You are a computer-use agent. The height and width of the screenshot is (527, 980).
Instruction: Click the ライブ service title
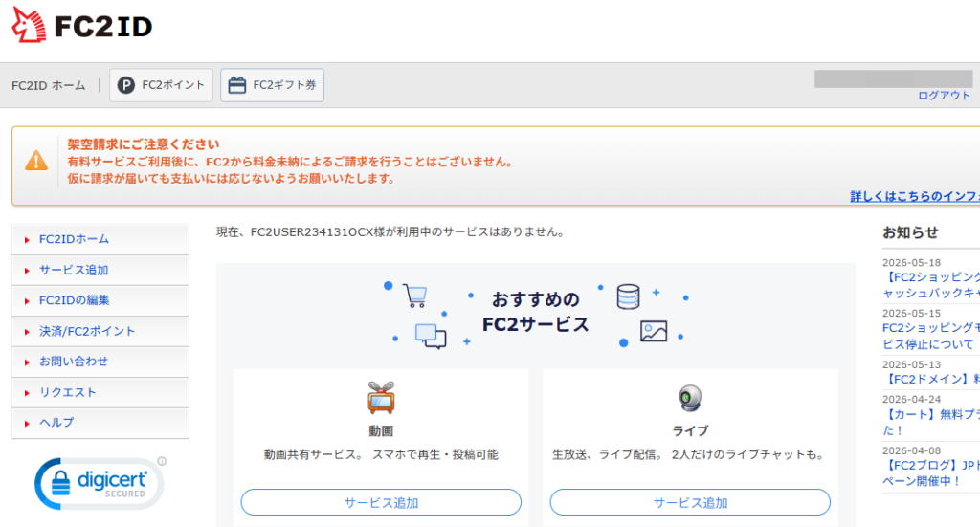tap(690, 431)
